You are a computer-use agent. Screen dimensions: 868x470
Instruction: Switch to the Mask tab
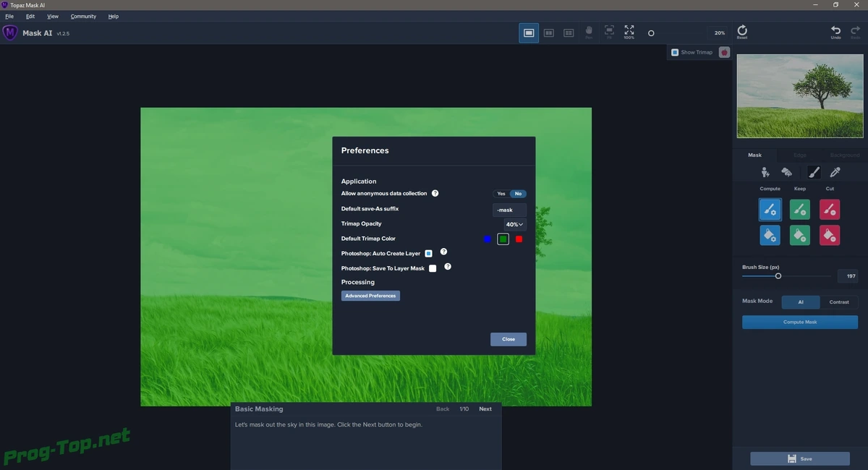[x=754, y=155]
